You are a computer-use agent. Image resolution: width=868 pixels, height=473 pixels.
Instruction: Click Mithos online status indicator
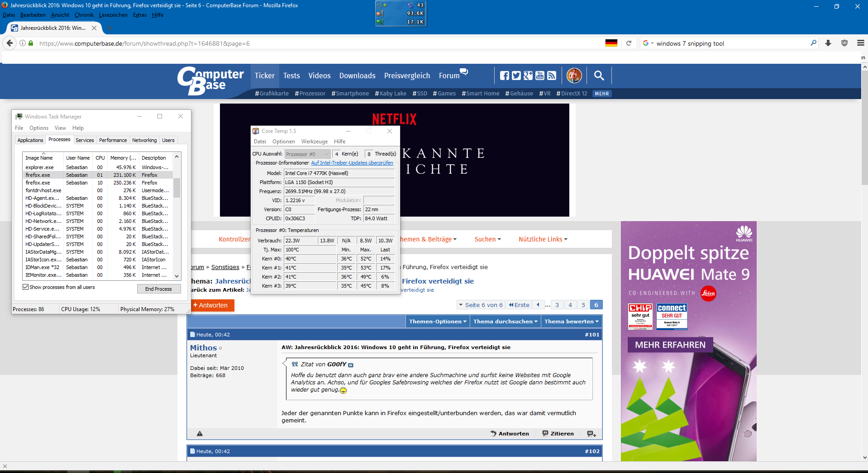(220, 348)
